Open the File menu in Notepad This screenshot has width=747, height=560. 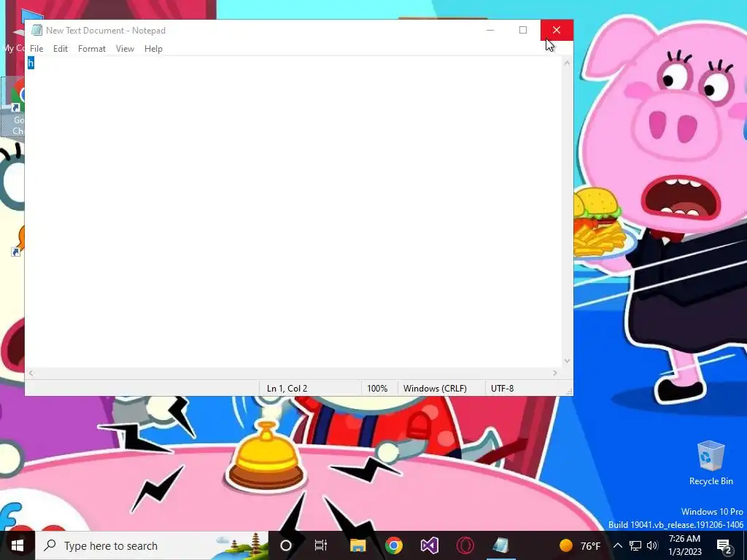click(x=36, y=49)
